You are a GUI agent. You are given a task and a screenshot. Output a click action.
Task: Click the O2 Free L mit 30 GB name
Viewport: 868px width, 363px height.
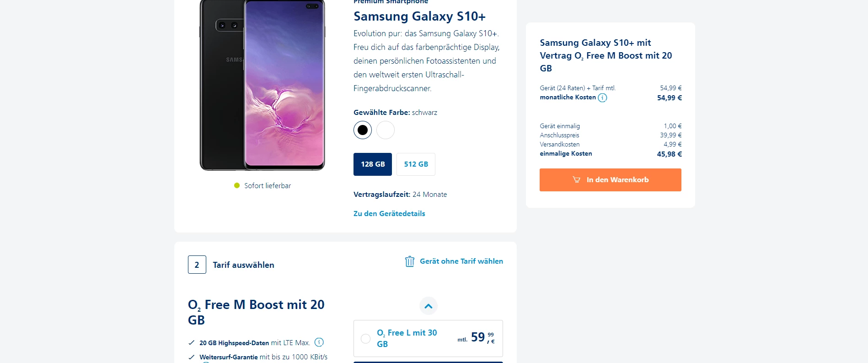[407, 338]
